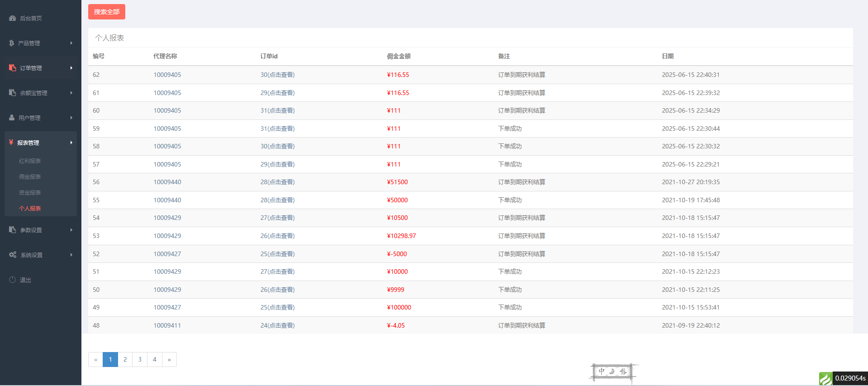Open the 佣金报表 submenu item

click(x=30, y=177)
